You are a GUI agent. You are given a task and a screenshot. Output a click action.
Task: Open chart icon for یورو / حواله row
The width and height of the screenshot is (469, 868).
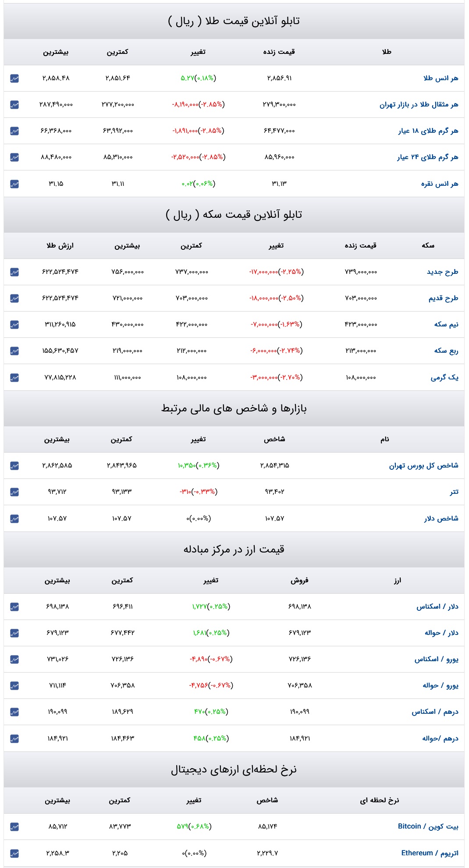click(14, 686)
